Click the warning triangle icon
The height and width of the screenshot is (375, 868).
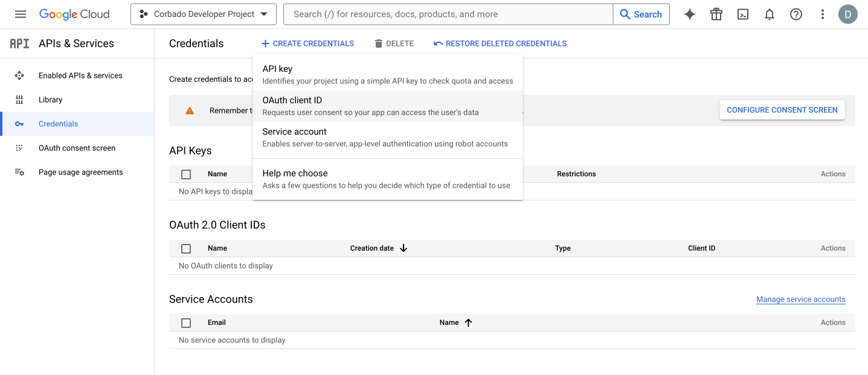190,111
